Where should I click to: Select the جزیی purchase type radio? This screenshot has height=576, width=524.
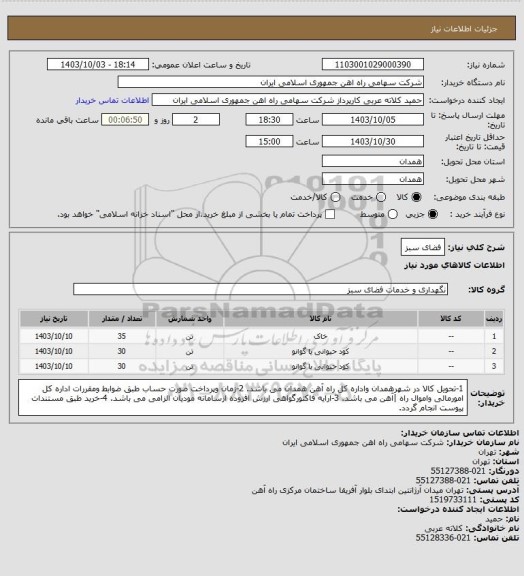pos(433,214)
